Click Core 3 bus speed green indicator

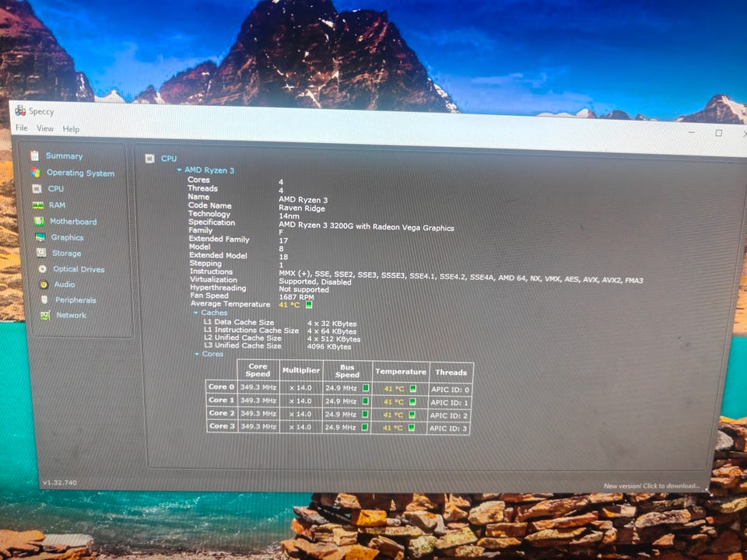(364, 427)
